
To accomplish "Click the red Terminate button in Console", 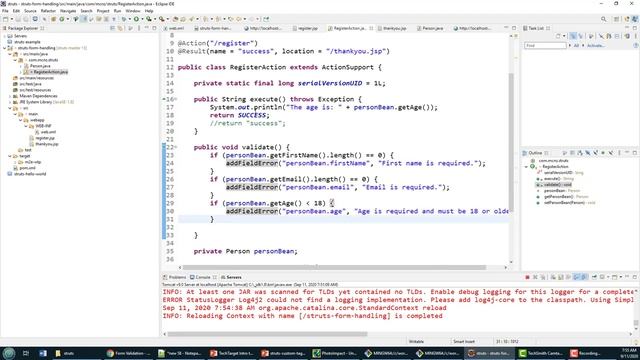I will click(x=527, y=277).
